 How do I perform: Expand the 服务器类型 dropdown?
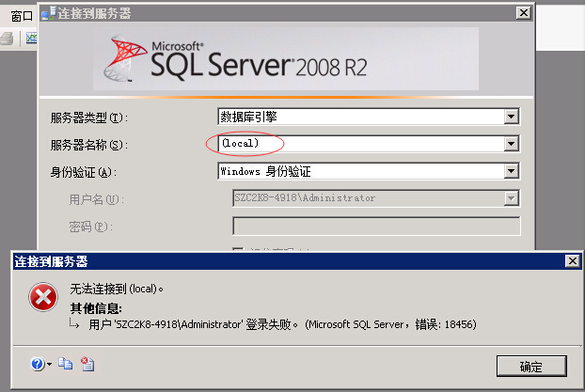(512, 117)
